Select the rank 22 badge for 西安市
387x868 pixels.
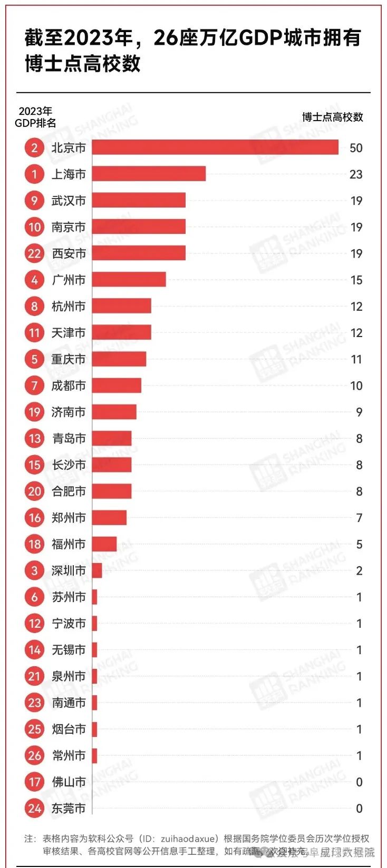pos(34,253)
